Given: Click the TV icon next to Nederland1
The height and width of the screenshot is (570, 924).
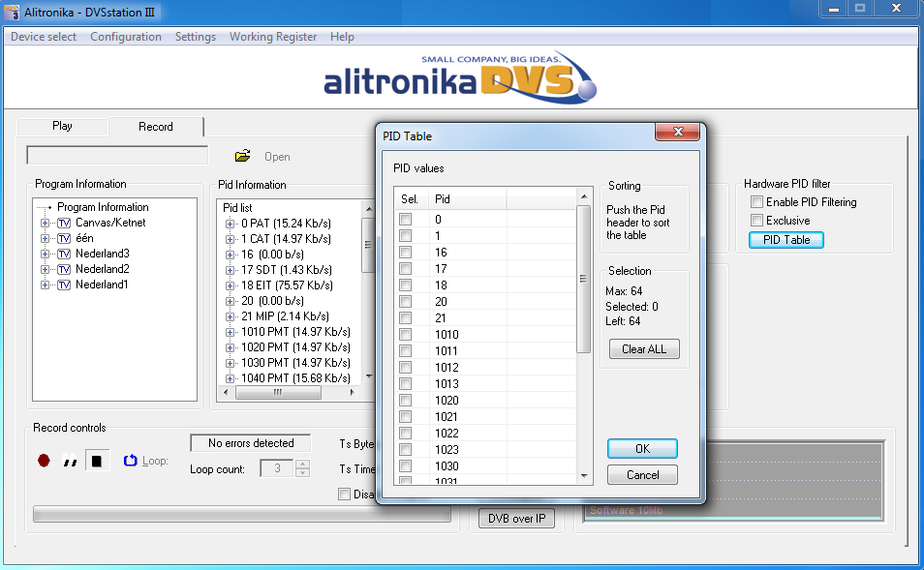Looking at the screenshot, I should (x=65, y=285).
